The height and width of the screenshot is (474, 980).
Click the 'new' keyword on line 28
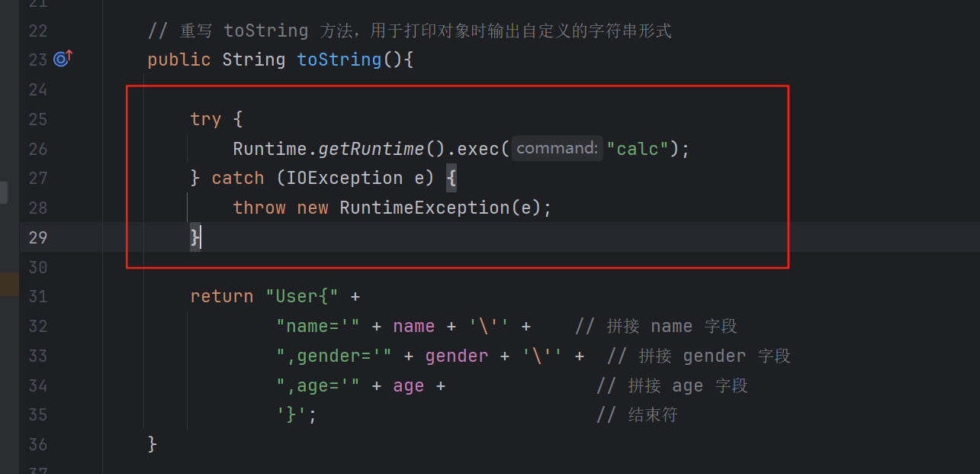313,208
